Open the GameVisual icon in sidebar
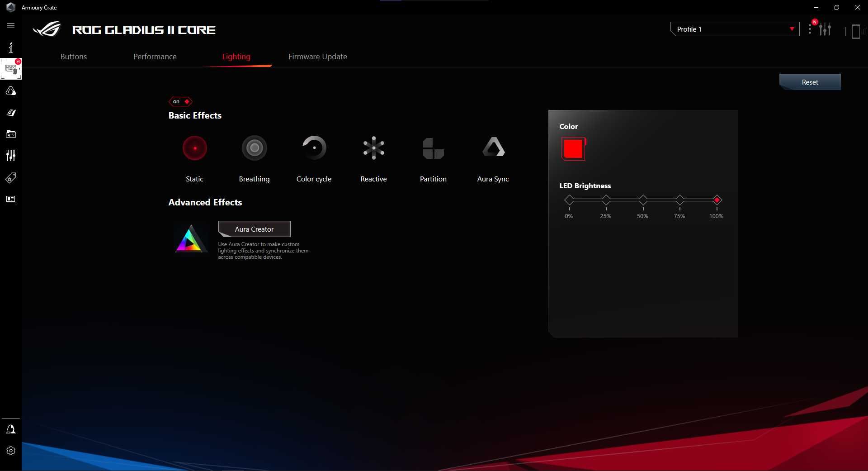The width and height of the screenshot is (868, 471). (11, 113)
